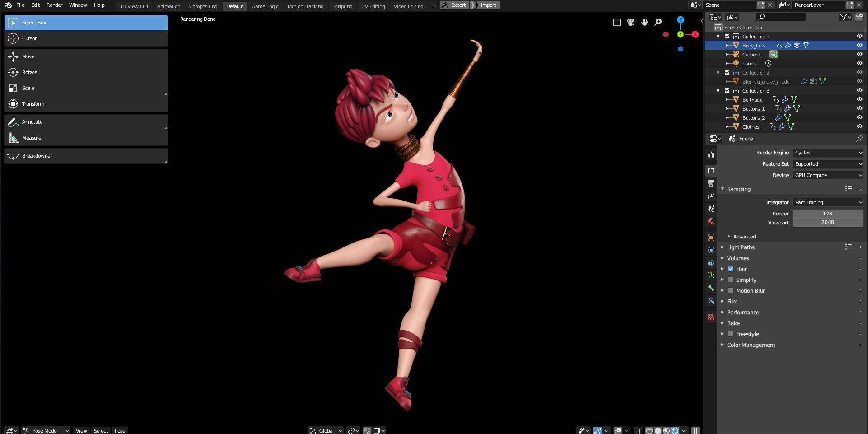Image resolution: width=868 pixels, height=434 pixels.
Task: Activate the Breakdowner pose tool
Action: click(x=86, y=156)
